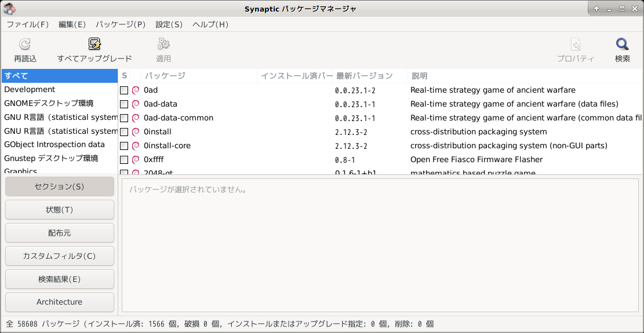644x333 pixels.
Task: Select GNOMEデスクトップ環境 section
Action: [60, 103]
